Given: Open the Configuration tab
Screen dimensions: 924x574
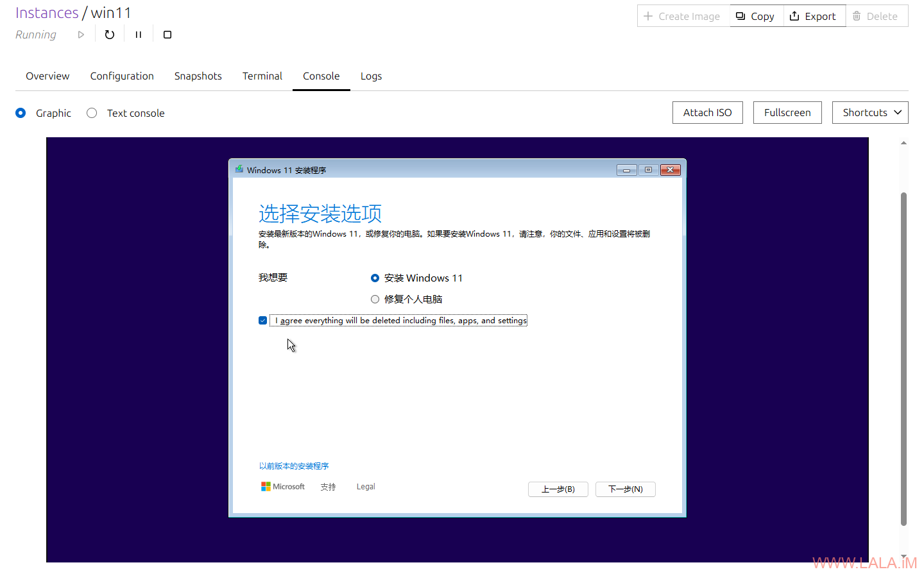Looking at the screenshot, I should pos(122,76).
